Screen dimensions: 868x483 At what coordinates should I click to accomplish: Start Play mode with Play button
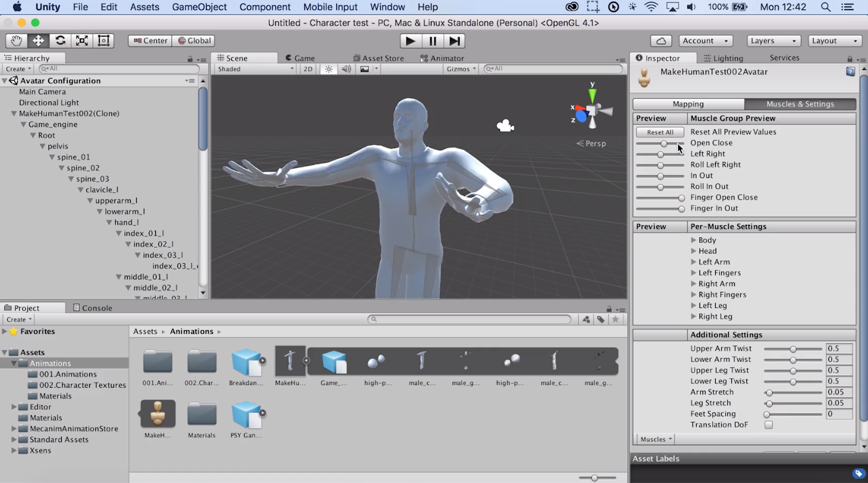[x=411, y=41]
